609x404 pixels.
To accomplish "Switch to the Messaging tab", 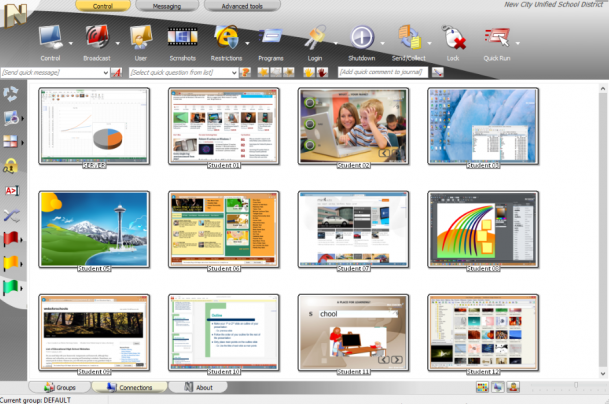I will [x=167, y=6].
